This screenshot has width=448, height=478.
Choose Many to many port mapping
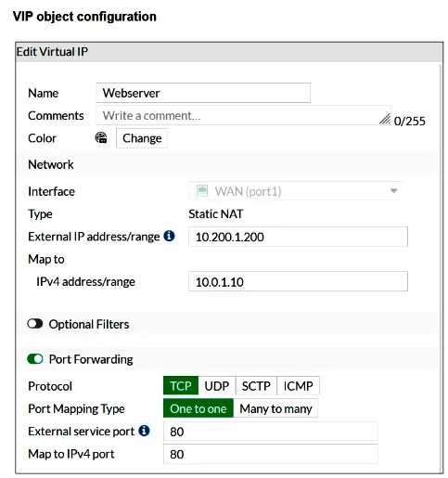275,408
